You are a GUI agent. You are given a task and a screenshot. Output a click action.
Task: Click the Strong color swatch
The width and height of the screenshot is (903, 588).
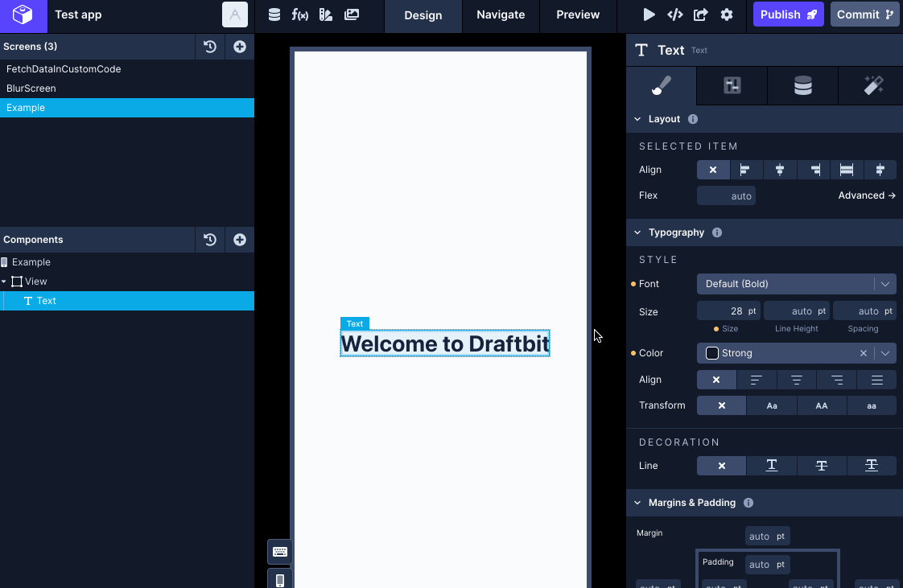(x=712, y=353)
